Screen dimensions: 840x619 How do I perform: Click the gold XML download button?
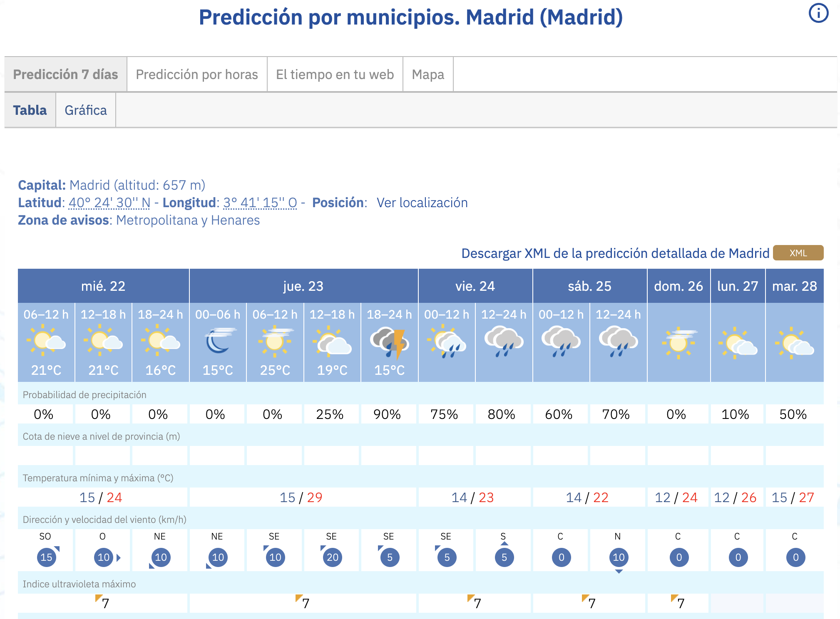[x=798, y=253]
